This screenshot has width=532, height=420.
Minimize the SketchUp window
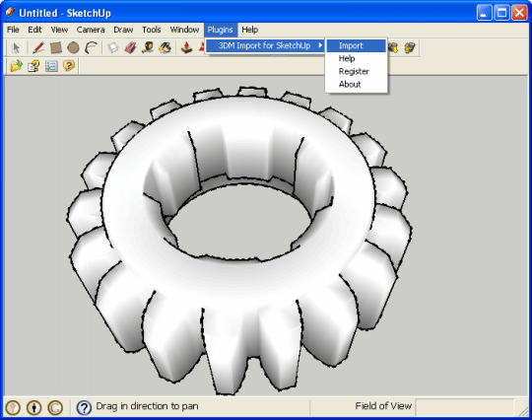pos(484,13)
